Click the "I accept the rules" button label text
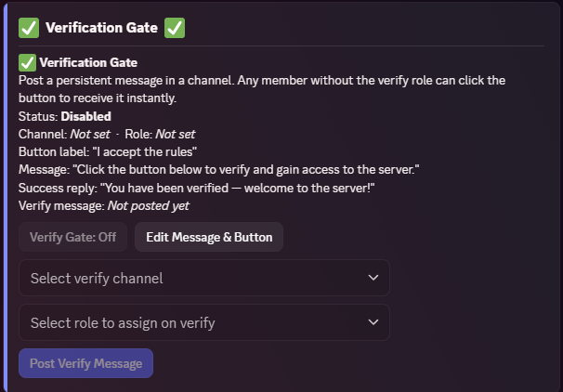The width and height of the screenshot is (563, 392). click(x=145, y=151)
